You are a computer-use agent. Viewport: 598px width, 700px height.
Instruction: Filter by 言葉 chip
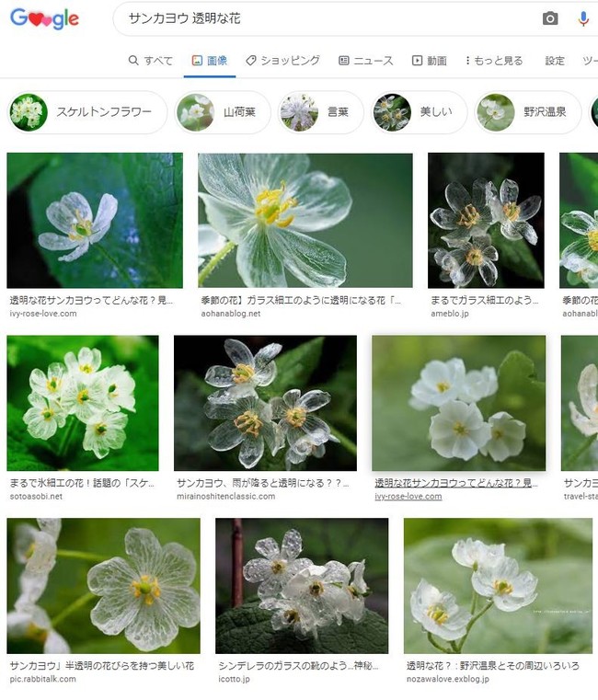pos(320,112)
